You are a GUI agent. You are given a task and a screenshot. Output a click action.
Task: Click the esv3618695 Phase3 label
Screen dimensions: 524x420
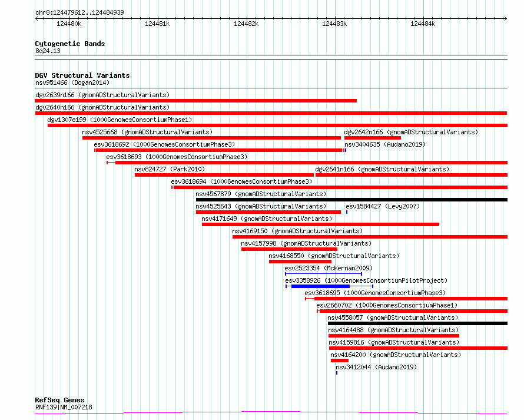(375, 293)
